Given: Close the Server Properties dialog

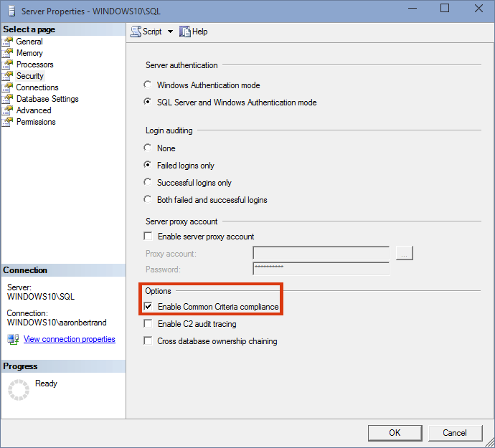Looking at the screenshot, I should [478, 8].
